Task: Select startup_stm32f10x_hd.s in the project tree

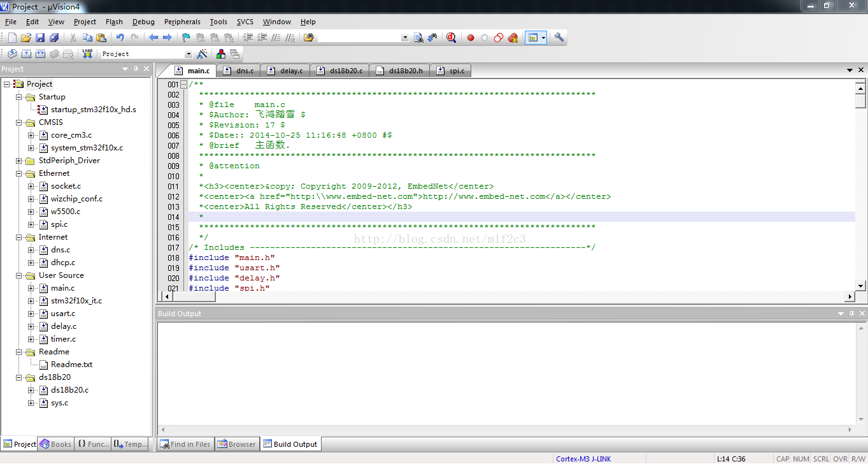Action: pos(93,110)
